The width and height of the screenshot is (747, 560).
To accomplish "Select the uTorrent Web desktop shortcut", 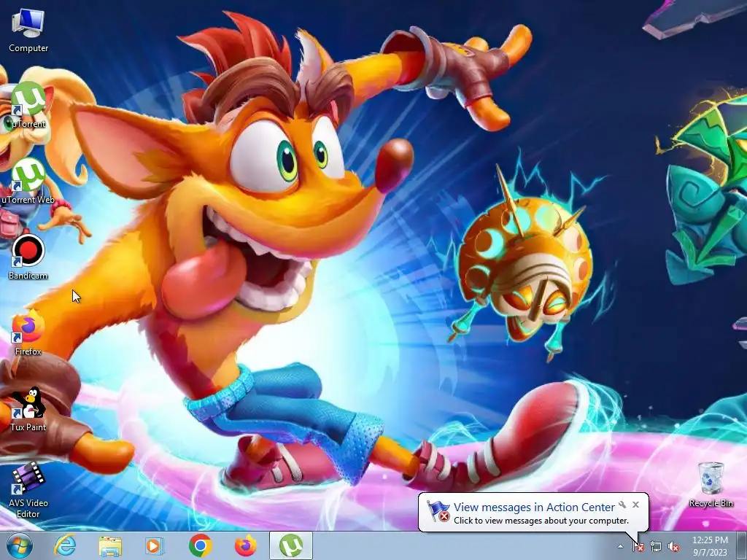I will pyautogui.click(x=28, y=182).
